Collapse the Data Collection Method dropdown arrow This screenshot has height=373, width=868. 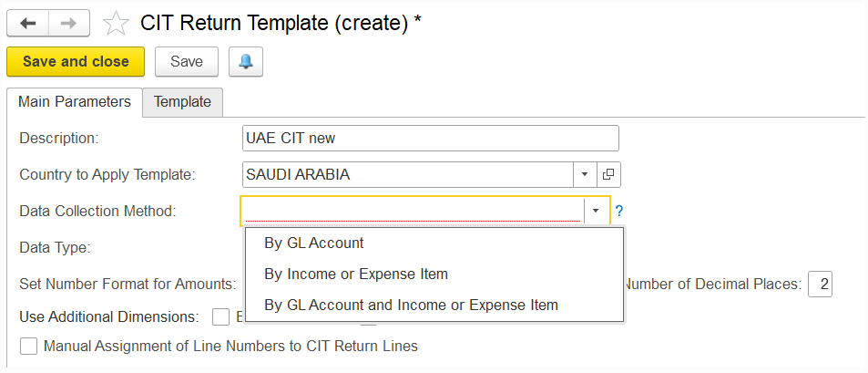point(596,211)
